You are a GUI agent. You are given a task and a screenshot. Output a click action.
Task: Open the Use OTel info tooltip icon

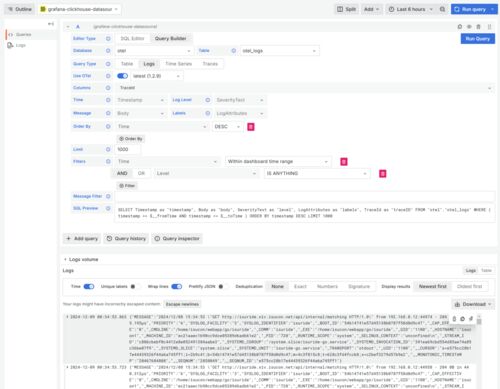click(x=108, y=76)
